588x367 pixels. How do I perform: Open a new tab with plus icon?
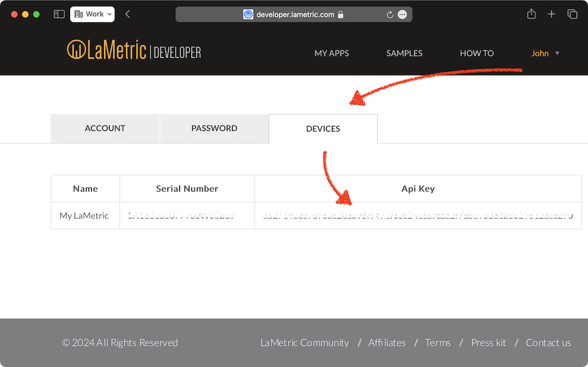[x=551, y=14]
